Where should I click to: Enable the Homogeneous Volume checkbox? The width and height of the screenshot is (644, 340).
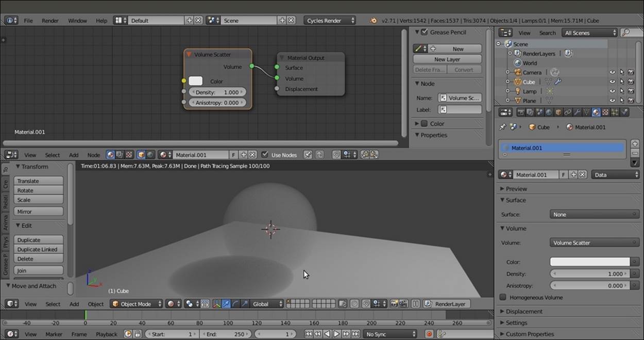coord(503,298)
